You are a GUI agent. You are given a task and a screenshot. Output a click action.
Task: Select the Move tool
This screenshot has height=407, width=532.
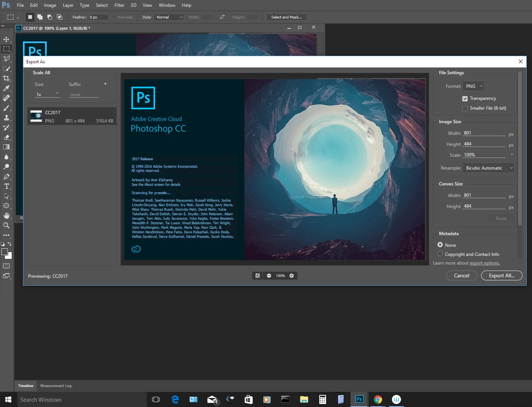(x=6, y=39)
